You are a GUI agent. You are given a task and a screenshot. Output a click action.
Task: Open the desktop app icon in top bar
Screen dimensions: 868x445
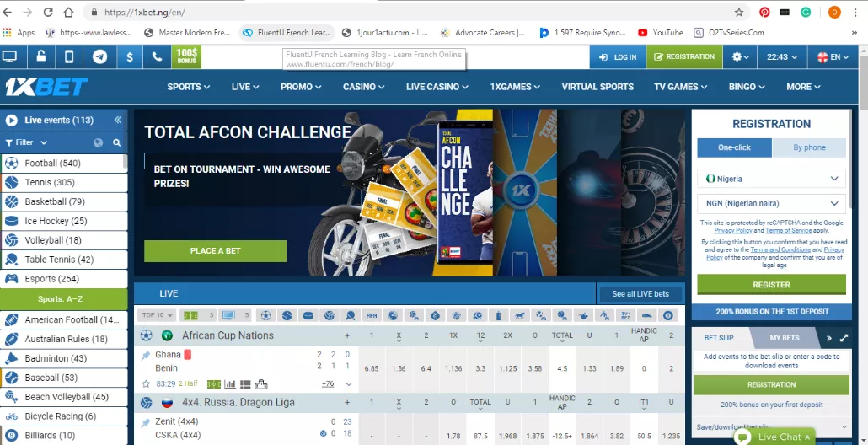point(10,56)
